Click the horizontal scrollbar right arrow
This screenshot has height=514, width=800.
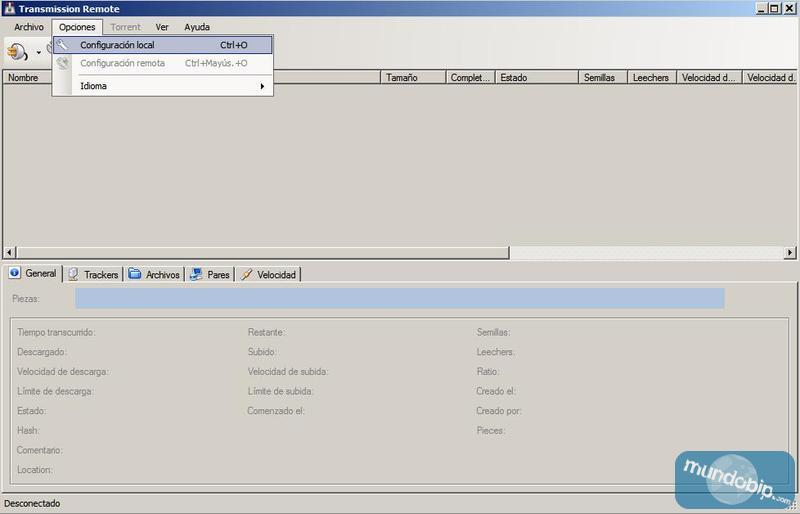click(790, 252)
